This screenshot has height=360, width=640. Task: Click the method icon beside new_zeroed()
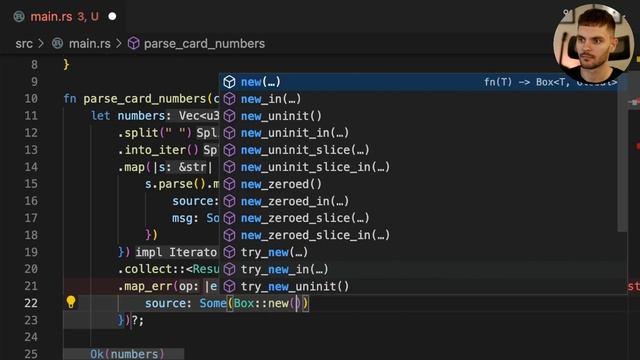(x=229, y=184)
